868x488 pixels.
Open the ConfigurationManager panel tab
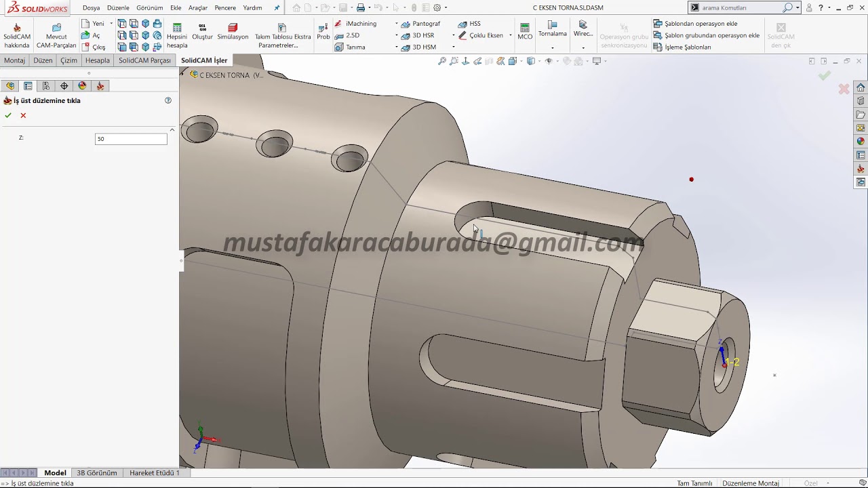click(x=46, y=86)
